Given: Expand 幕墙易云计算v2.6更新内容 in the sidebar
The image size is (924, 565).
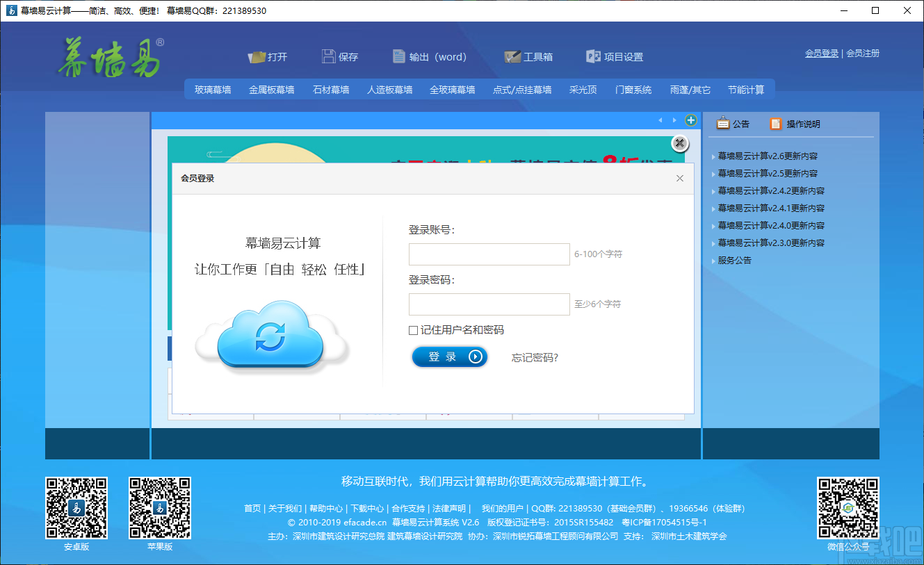Looking at the screenshot, I should [x=768, y=156].
